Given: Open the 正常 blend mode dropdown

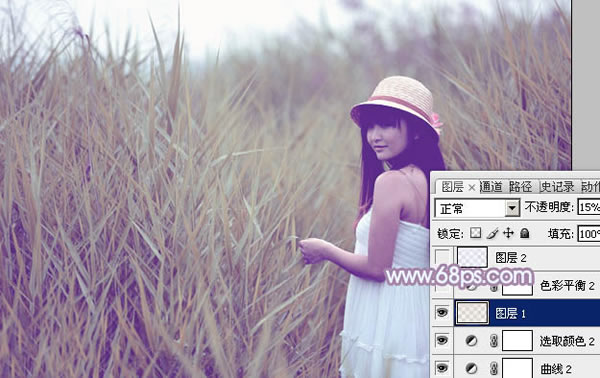Looking at the screenshot, I should [512, 209].
